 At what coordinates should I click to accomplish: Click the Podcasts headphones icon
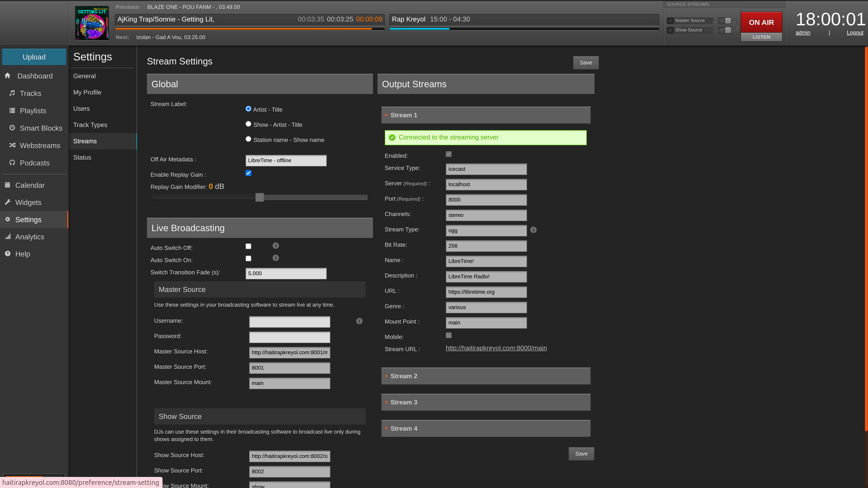pyautogui.click(x=12, y=163)
